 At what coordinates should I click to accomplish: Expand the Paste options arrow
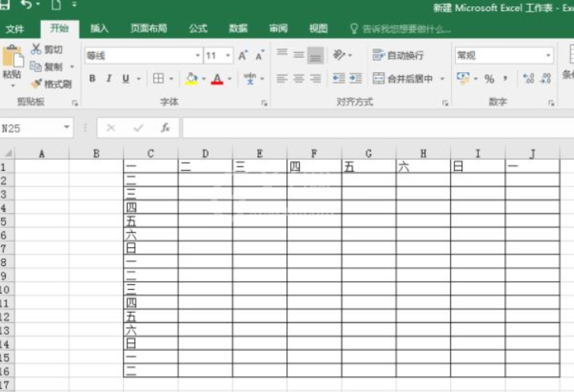[x=13, y=86]
